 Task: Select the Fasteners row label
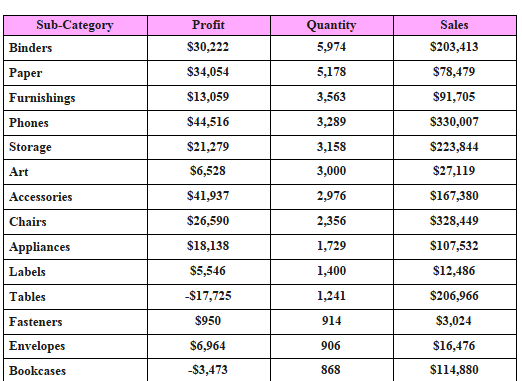[36, 322]
